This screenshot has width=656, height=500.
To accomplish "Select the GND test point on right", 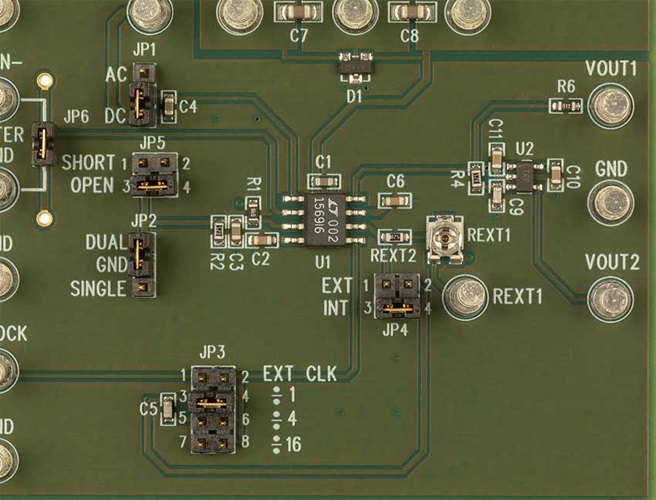I will tap(611, 203).
